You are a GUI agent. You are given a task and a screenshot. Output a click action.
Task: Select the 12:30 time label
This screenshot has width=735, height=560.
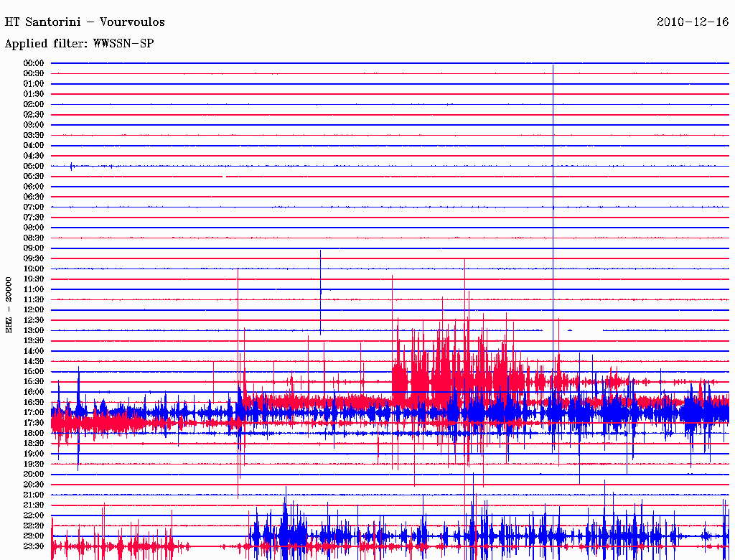click(34, 320)
